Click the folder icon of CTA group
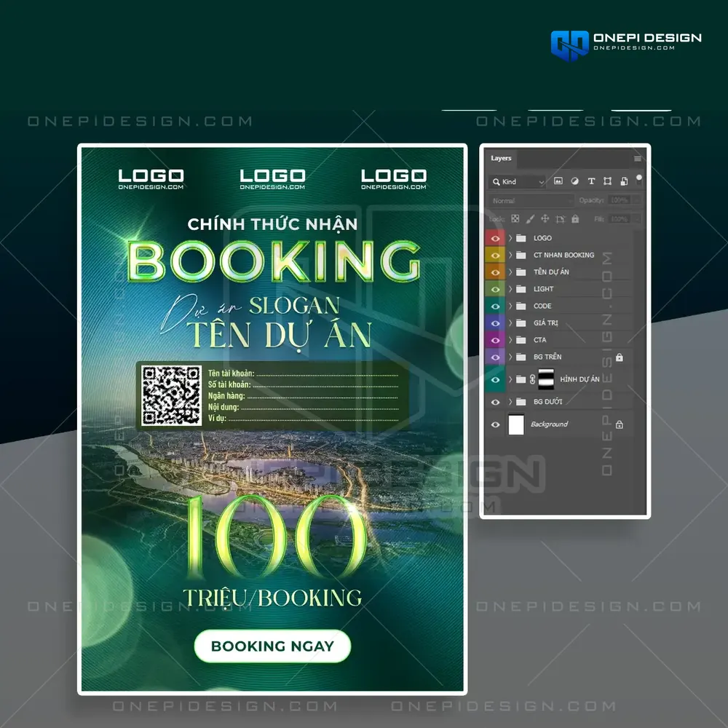Screen dimensions: 728x728 [x=521, y=340]
